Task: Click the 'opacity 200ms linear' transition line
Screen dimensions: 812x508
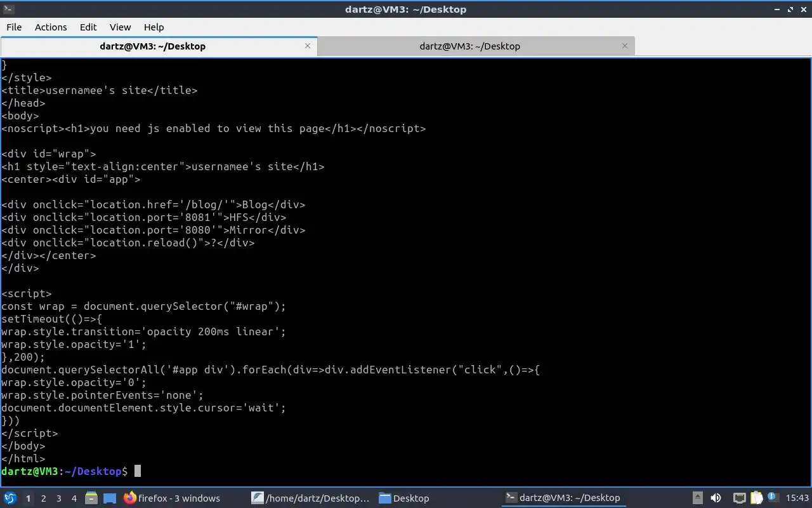Action: (x=143, y=331)
